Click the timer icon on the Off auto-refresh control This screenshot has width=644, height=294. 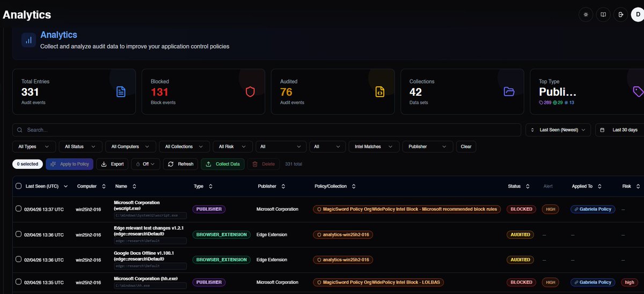click(138, 164)
